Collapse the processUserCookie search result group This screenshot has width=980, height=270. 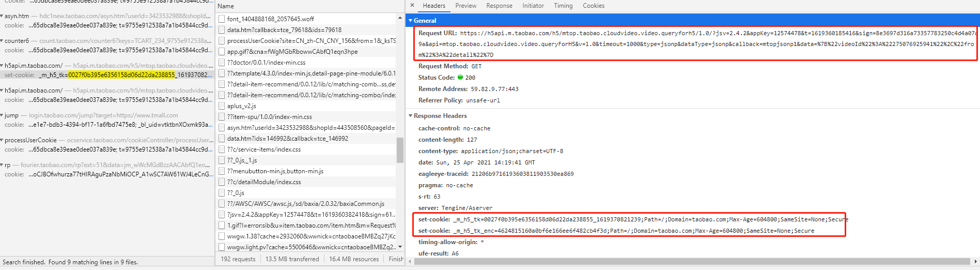(2, 140)
